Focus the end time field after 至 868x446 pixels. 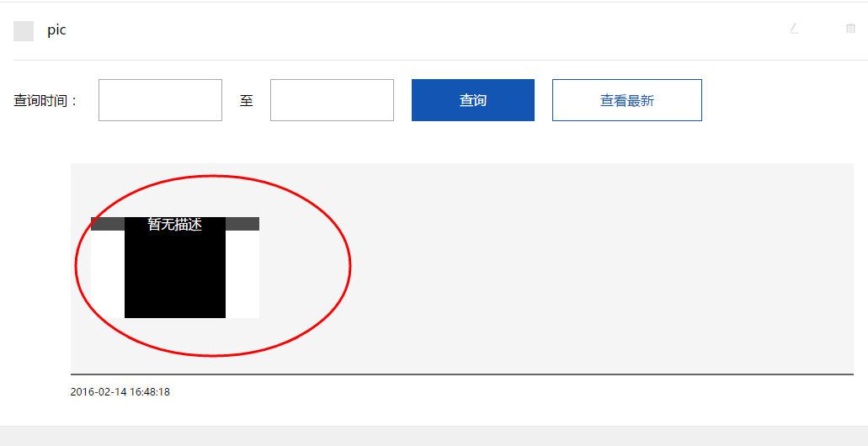click(333, 100)
